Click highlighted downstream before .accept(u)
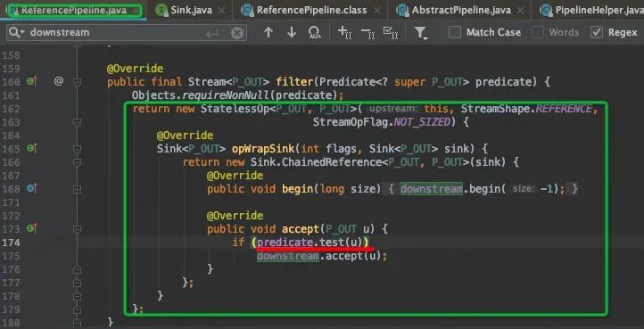The image size is (644, 329). point(288,256)
